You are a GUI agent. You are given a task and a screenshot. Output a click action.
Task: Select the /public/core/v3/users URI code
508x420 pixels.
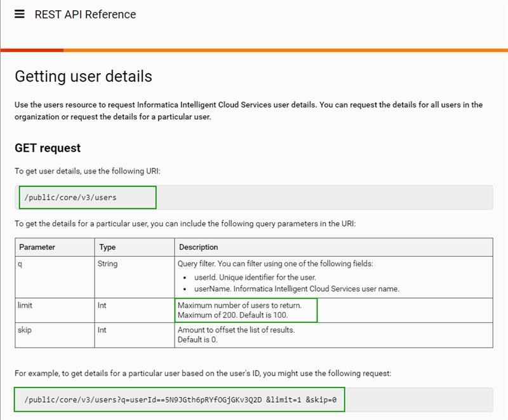(x=70, y=198)
